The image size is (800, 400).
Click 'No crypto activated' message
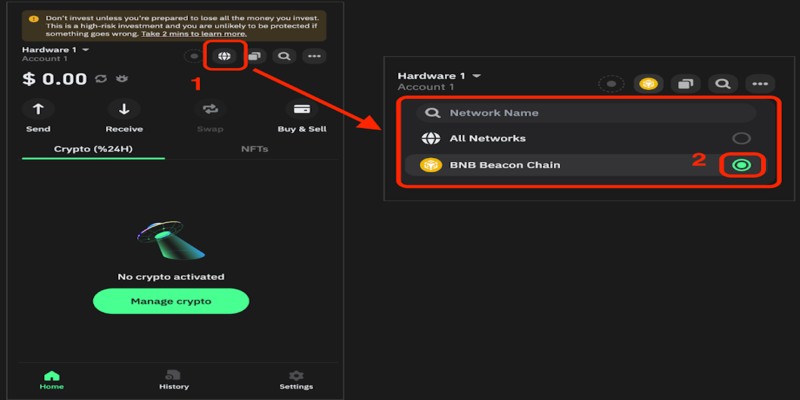(x=171, y=277)
